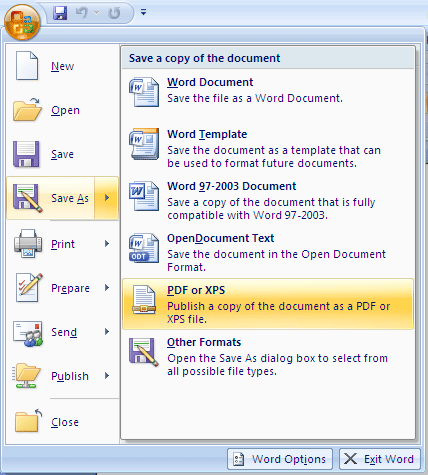The width and height of the screenshot is (428, 475).
Task: Expand the Prepare submenu arrow
Action: tap(107, 288)
